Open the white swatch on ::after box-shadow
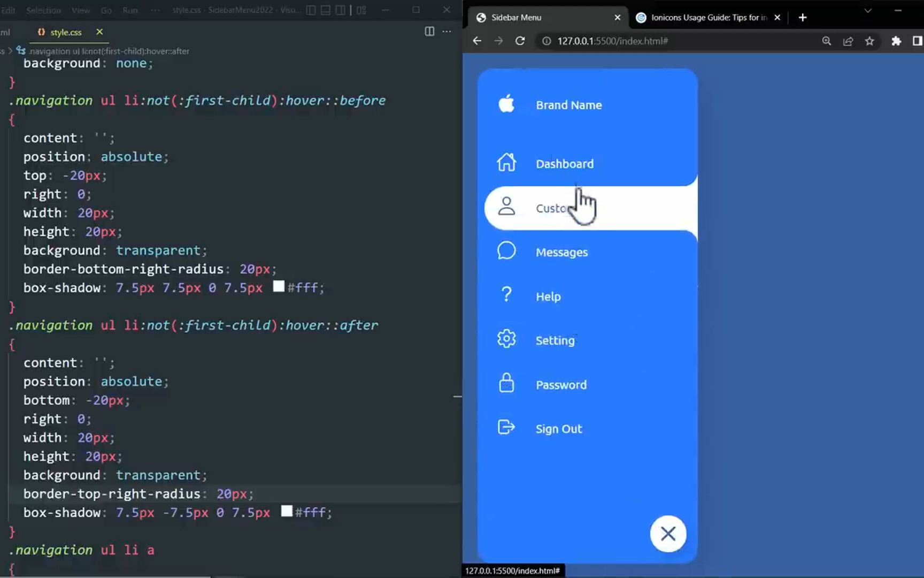924x578 pixels. coord(287,511)
